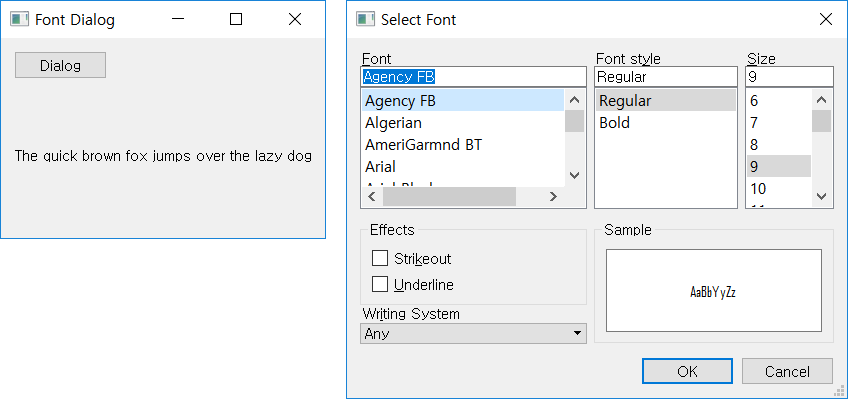Viewport: 848px width, 399px height.
Task: Enable the Underline checkbox
Action: tap(380, 284)
